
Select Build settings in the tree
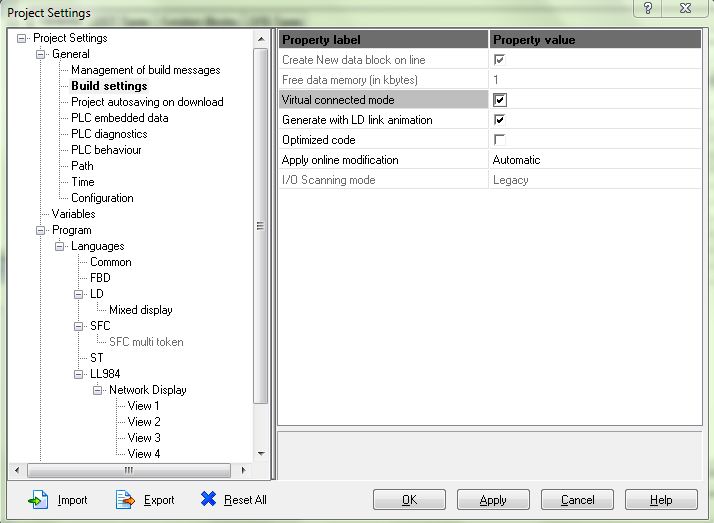[x=109, y=86]
